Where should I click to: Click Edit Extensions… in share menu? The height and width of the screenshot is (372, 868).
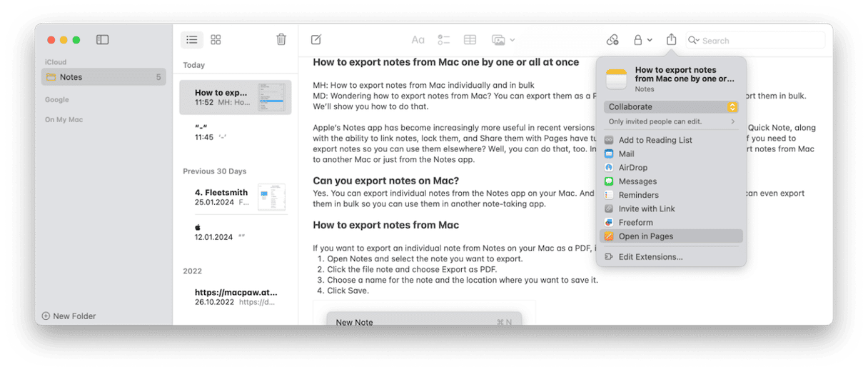(x=650, y=257)
